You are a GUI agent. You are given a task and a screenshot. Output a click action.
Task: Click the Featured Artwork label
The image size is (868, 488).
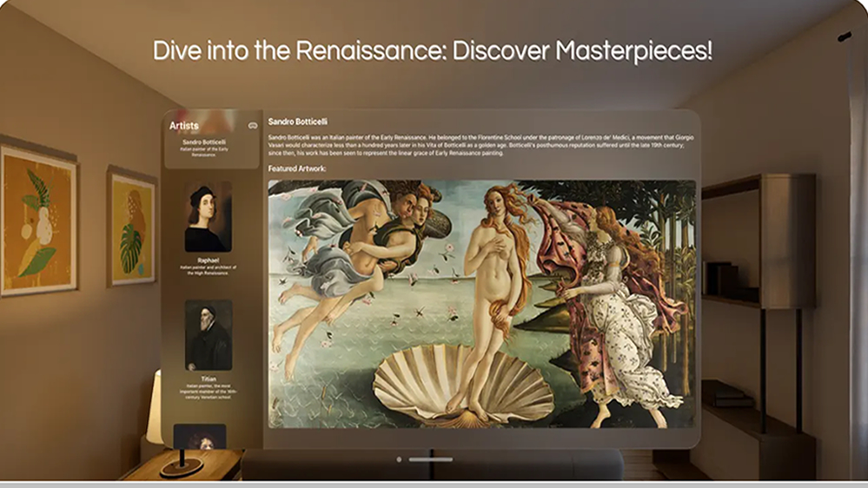pos(297,168)
